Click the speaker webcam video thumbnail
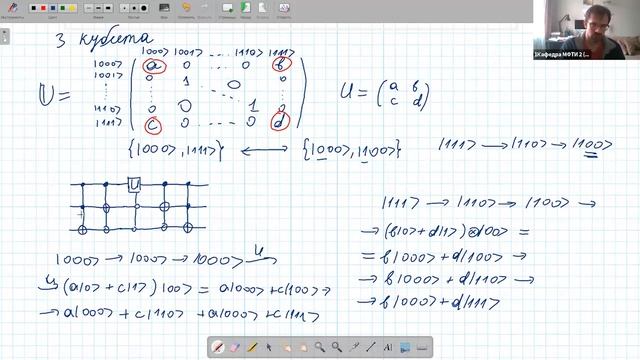Screen dimensions: 640x360 point(587,30)
